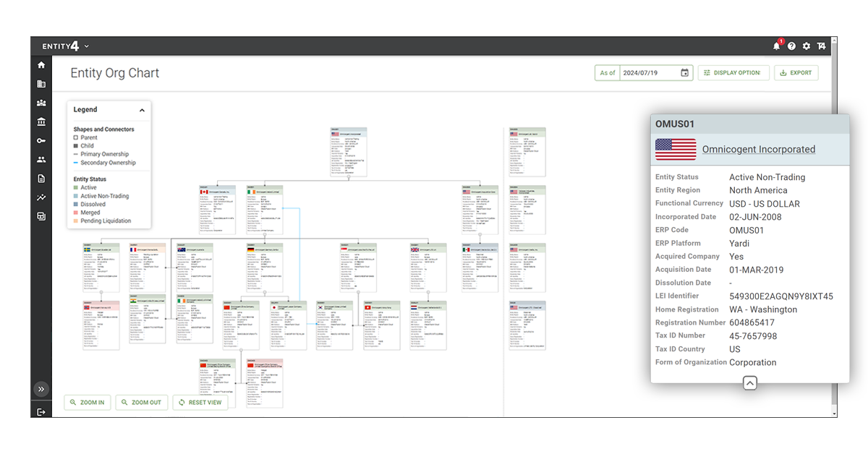The height and width of the screenshot is (454, 868).
Task: Expand the sidebar with the double-arrow button
Action: tap(41, 389)
